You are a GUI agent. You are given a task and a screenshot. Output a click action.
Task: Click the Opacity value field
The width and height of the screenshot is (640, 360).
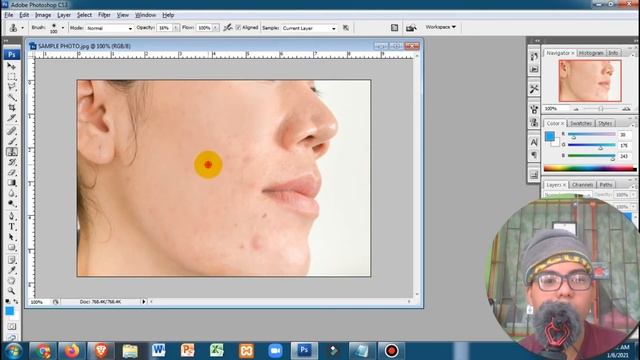(x=165, y=28)
